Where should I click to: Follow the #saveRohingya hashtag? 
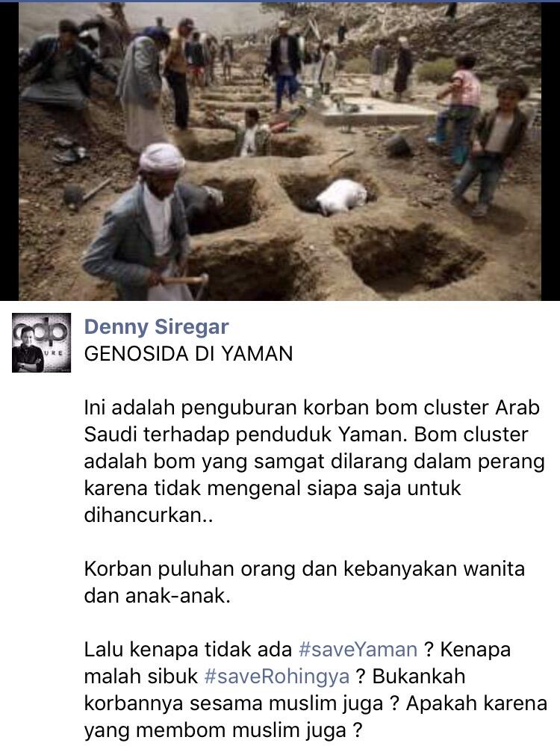pyautogui.click(x=277, y=676)
